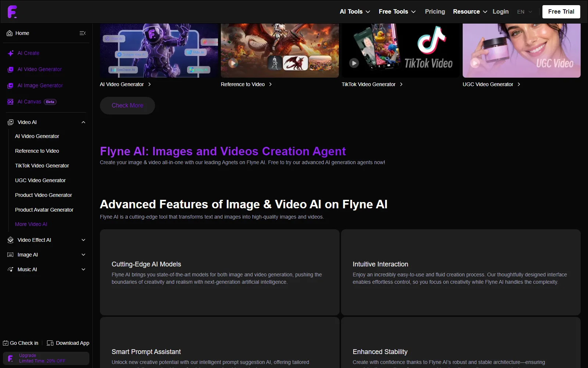
Task: Click the Intuitive Interaction feature card
Action: pos(461,272)
